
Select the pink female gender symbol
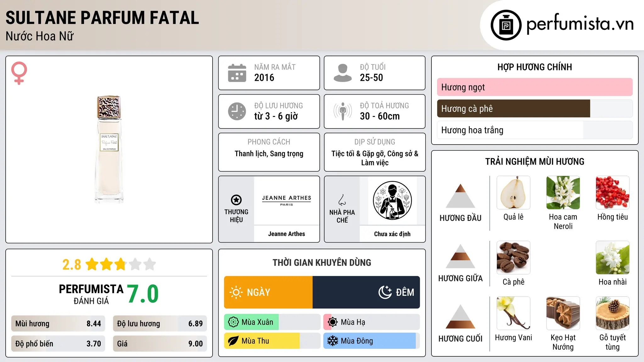19,73
